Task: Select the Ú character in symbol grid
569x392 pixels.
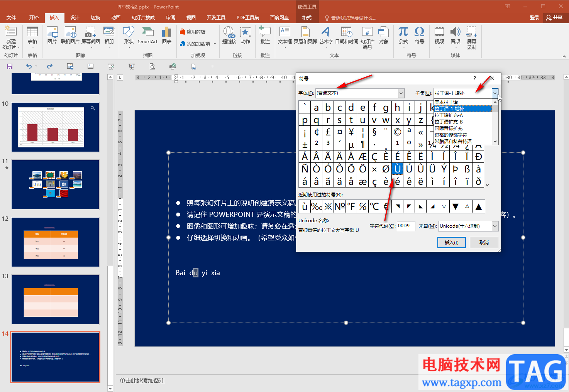Action: pyautogui.click(x=409, y=169)
